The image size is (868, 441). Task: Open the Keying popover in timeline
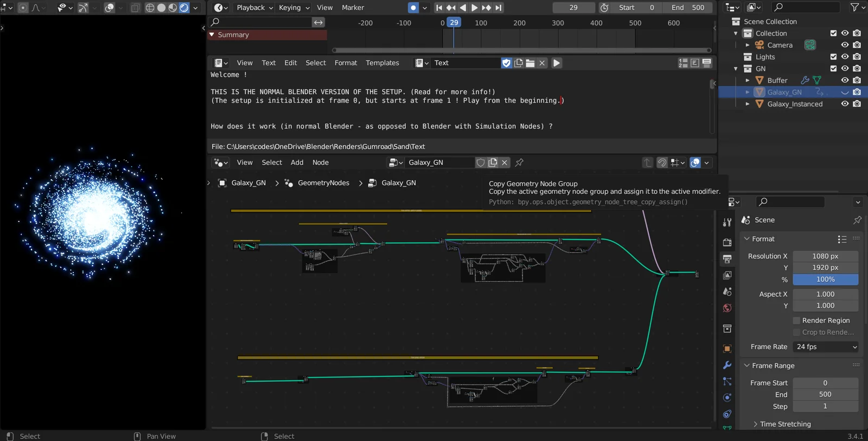293,8
